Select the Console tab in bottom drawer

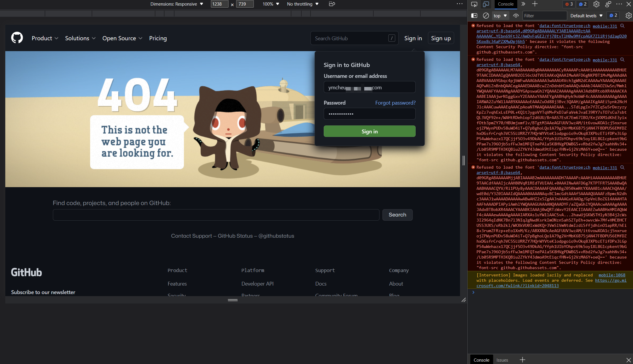point(481,360)
